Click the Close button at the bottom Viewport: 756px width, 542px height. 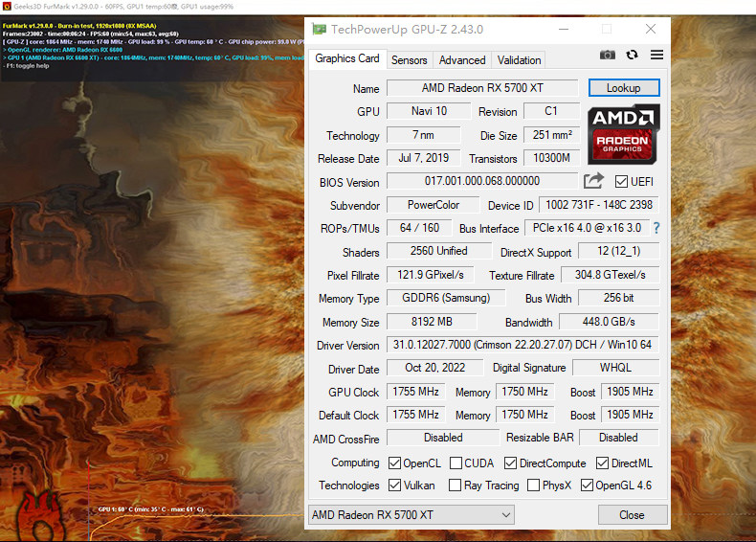coord(633,515)
